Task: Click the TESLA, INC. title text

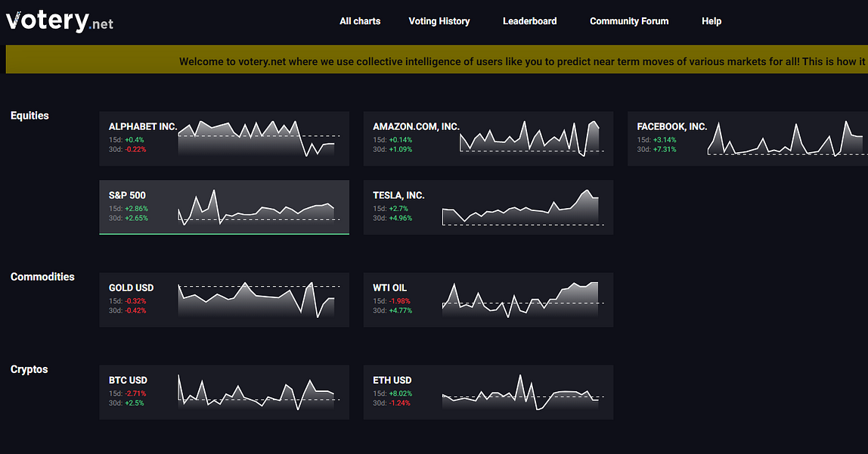Action: pos(398,195)
